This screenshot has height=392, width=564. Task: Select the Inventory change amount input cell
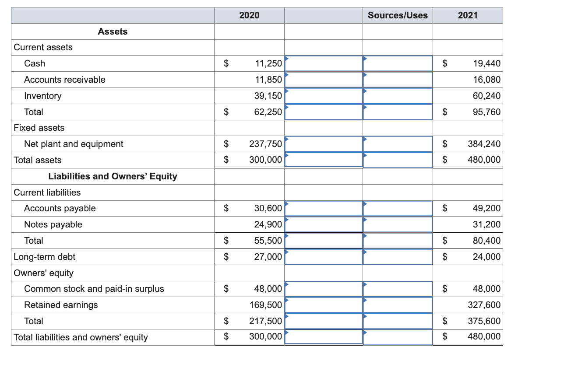pyautogui.click(x=324, y=96)
